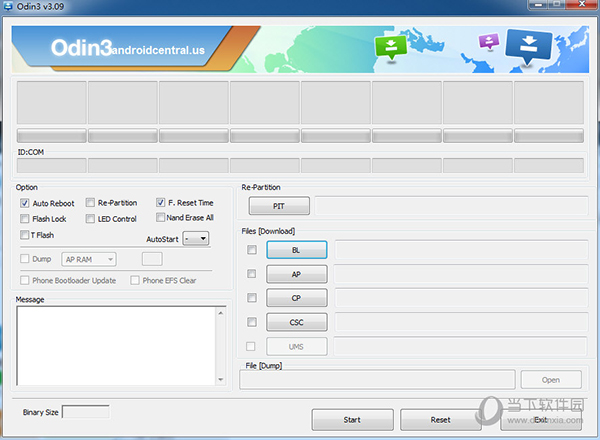Click the CSC file button
Viewport: 600px width, 440px height.
296,322
